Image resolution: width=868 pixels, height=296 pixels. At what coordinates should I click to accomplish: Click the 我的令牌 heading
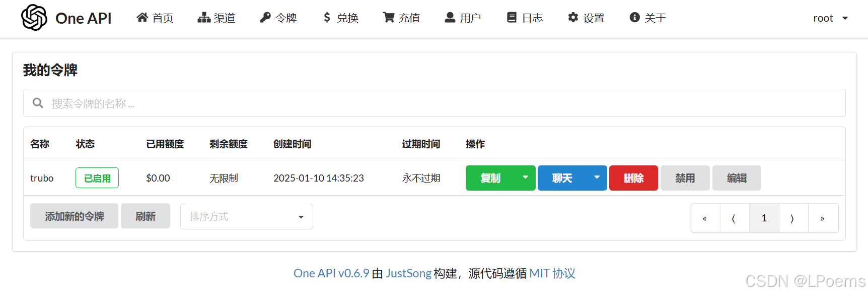50,70
